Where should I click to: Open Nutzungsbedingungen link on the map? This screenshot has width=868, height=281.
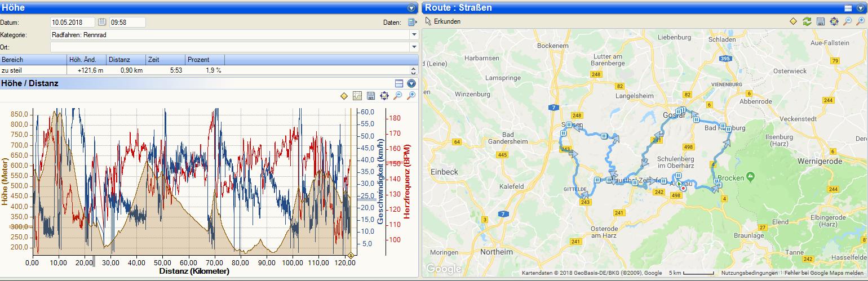click(x=745, y=273)
